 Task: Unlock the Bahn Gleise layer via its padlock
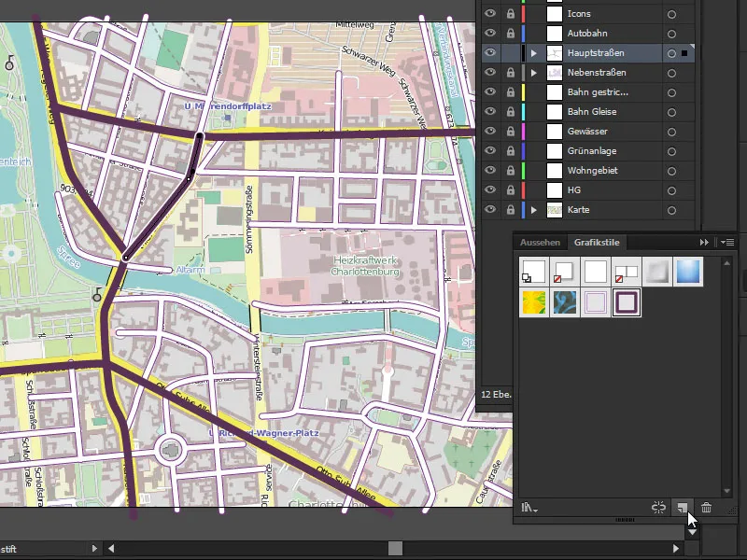point(510,111)
